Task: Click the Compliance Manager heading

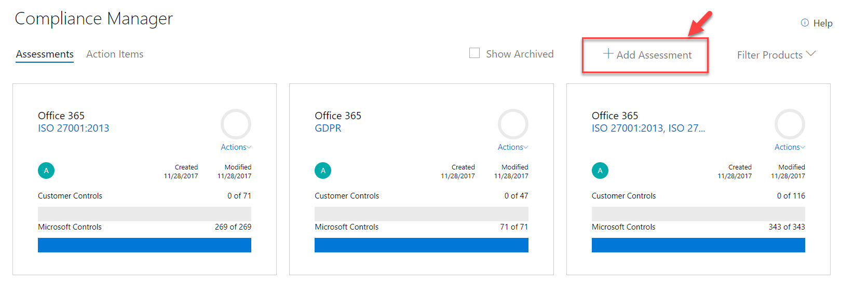Action: click(x=94, y=19)
